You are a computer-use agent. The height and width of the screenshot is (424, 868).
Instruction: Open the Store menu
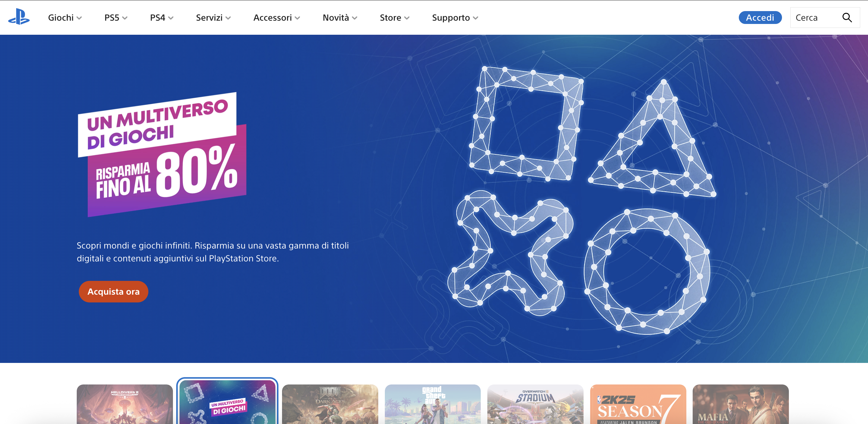click(x=394, y=17)
